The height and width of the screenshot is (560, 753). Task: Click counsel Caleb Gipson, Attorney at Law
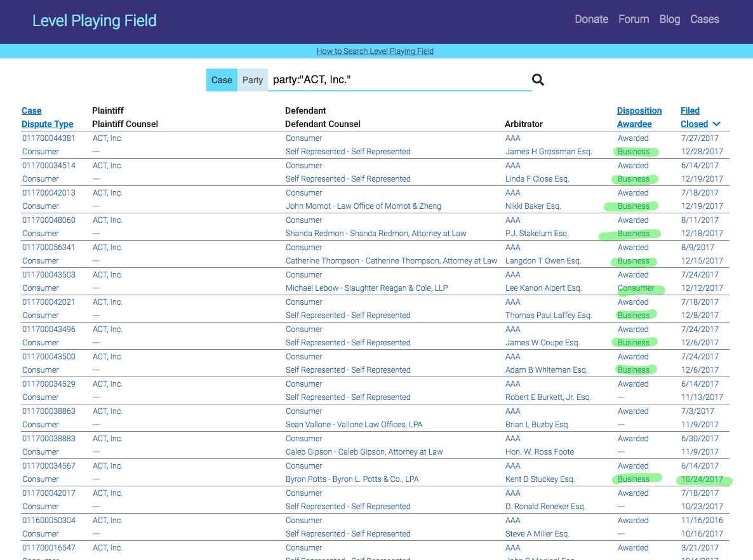(x=364, y=453)
